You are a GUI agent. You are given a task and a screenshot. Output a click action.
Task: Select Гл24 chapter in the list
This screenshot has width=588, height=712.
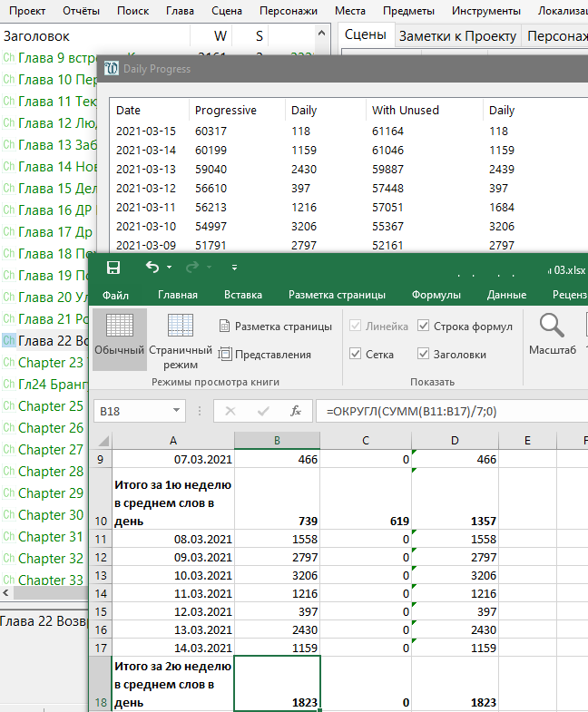[44, 385]
